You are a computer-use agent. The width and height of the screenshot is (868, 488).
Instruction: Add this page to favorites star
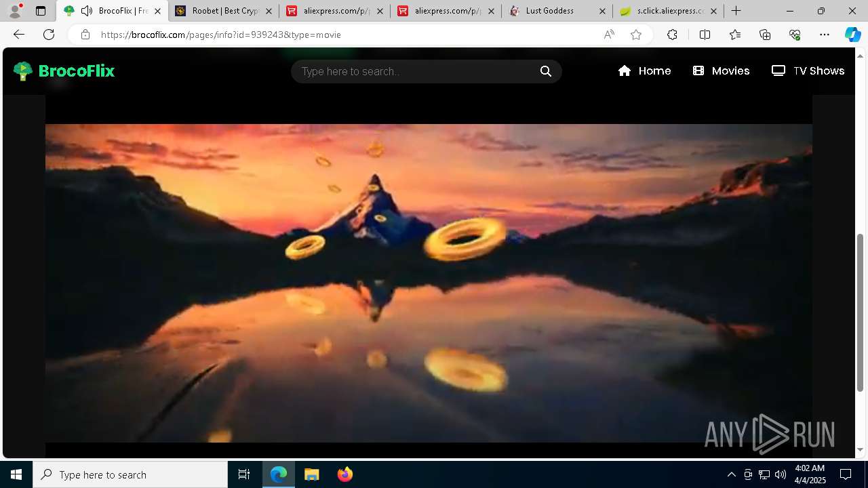(x=636, y=35)
